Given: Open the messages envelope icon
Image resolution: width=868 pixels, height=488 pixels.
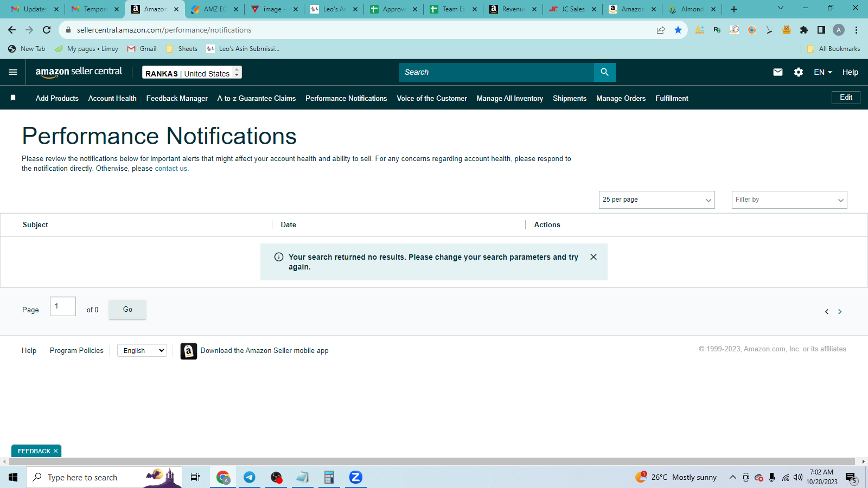Looking at the screenshot, I should click(777, 72).
